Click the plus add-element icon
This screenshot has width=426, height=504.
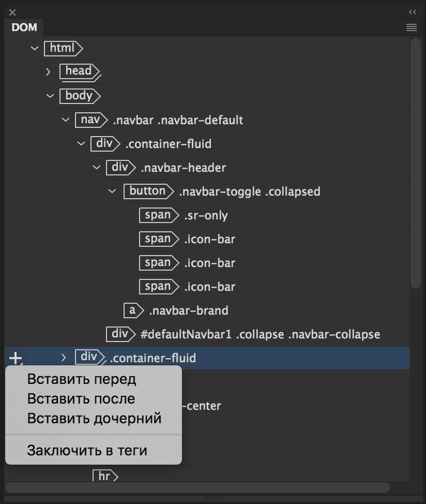coord(16,358)
